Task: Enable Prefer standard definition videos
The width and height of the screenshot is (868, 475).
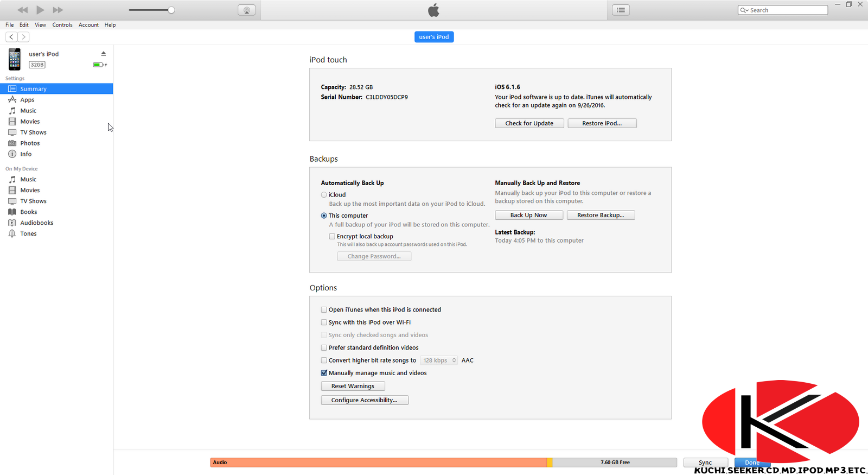Action: [324, 347]
